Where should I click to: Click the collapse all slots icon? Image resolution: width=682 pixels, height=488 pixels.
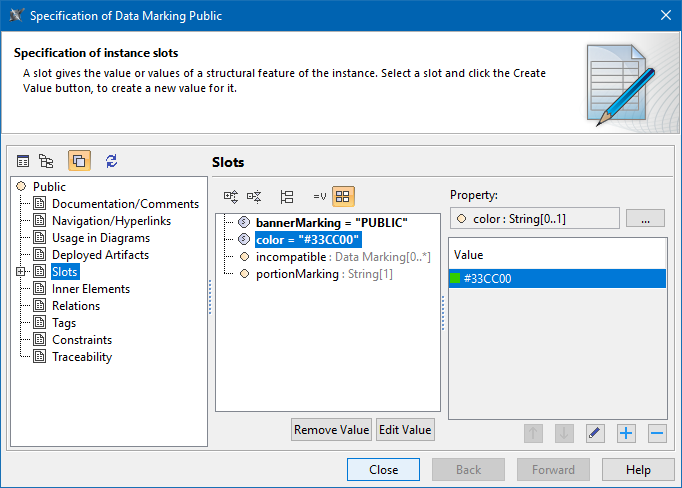click(254, 197)
